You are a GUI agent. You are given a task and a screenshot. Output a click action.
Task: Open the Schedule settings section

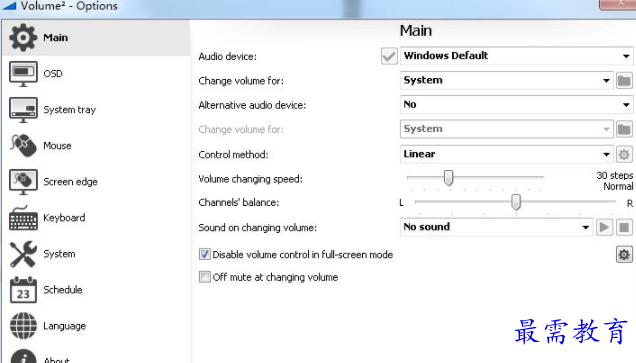point(63,290)
